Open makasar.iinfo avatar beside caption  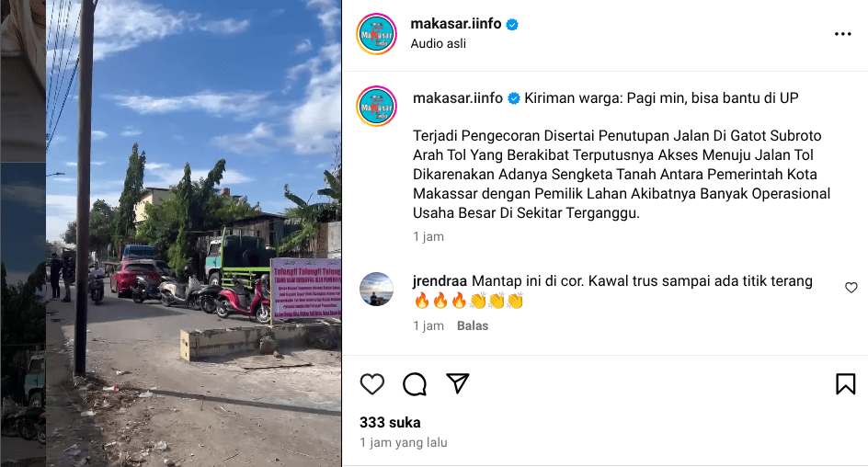[x=376, y=107]
